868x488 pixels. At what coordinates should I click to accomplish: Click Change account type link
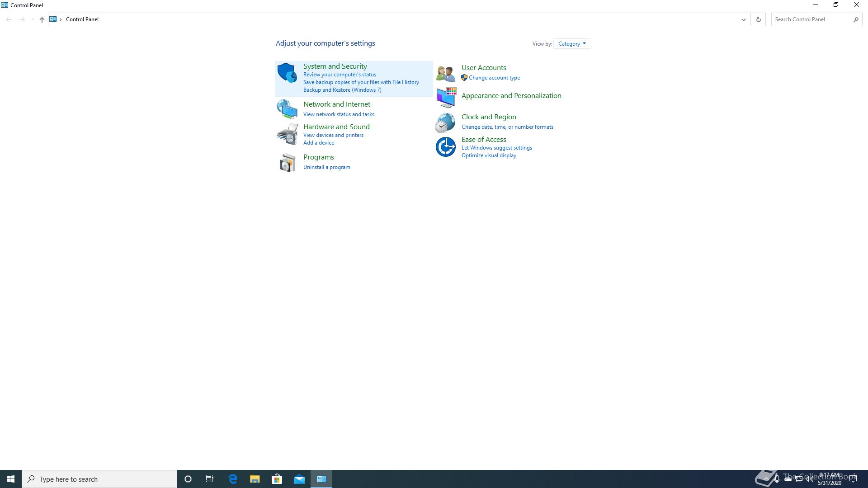pos(494,78)
